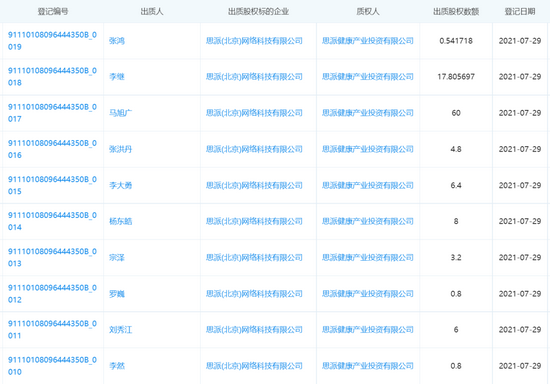This screenshot has height=384, width=550.
Task: Open pledgee 思派健康产业投资有限公司 in row _0019
Action: coord(368,41)
